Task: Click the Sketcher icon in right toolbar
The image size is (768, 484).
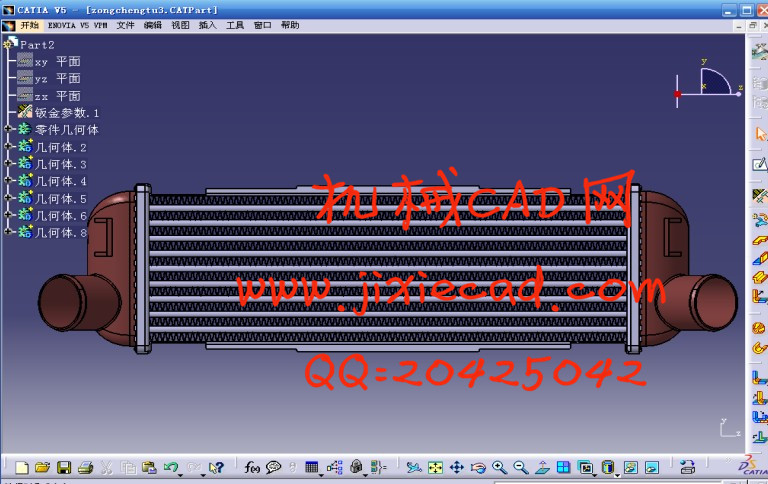Action: 758,163
